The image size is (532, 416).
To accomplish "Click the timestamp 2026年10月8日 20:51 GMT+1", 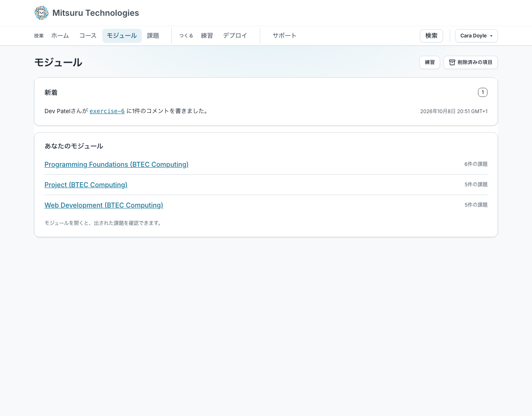I will click(454, 111).
